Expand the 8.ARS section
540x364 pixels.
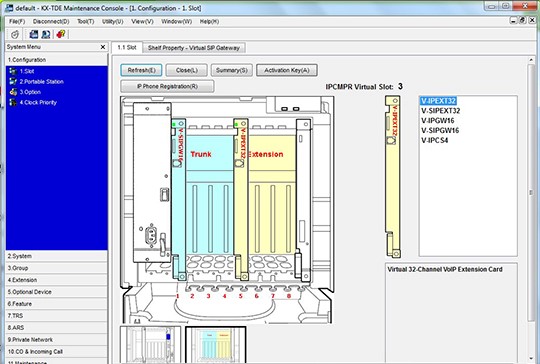pyautogui.click(x=56, y=327)
